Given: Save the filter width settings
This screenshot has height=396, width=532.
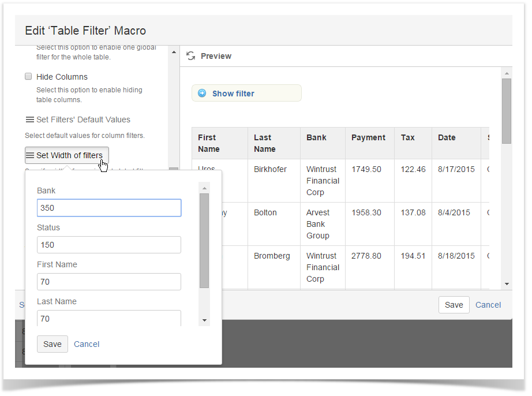Looking at the screenshot, I should click(x=52, y=343).
